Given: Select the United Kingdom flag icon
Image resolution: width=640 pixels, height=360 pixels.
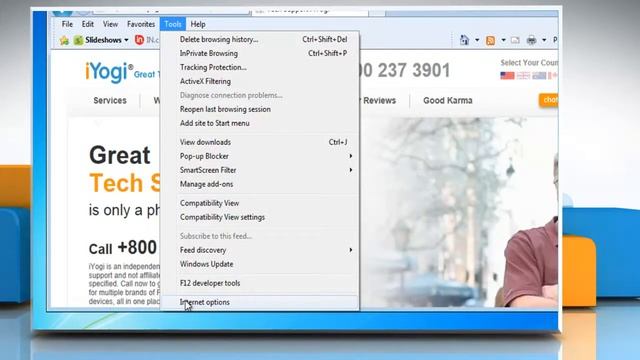Looking at the screenshot, I should [523, 76].
